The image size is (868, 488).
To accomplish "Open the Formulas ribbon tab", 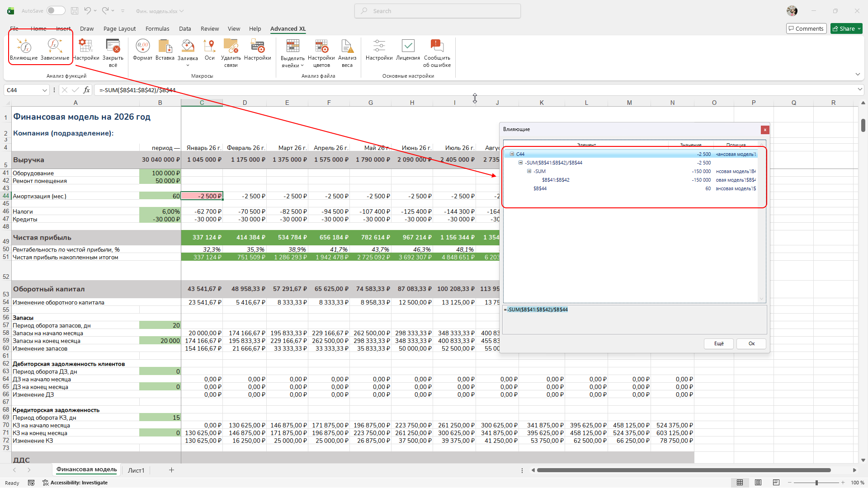I will point(157,28).
